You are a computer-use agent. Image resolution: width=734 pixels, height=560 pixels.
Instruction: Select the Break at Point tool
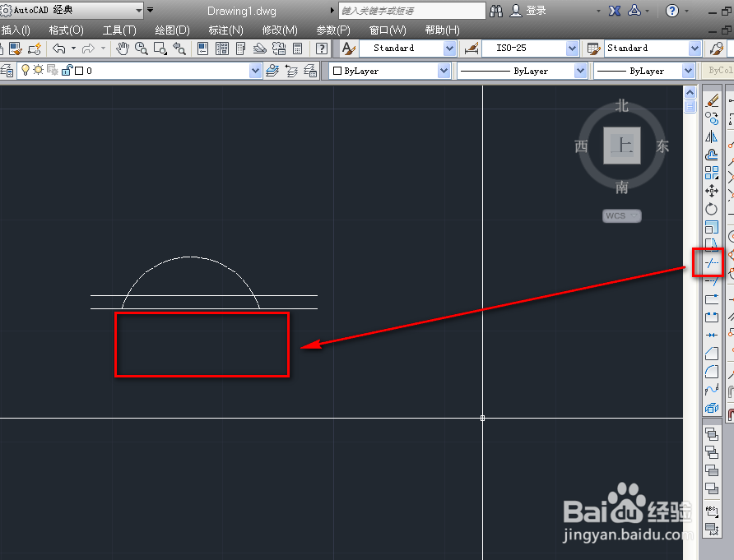[712, 299]
